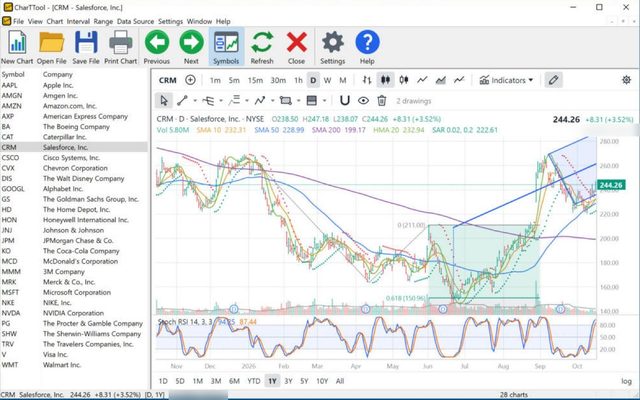Open the Interval menu

[x=78, y=21]
